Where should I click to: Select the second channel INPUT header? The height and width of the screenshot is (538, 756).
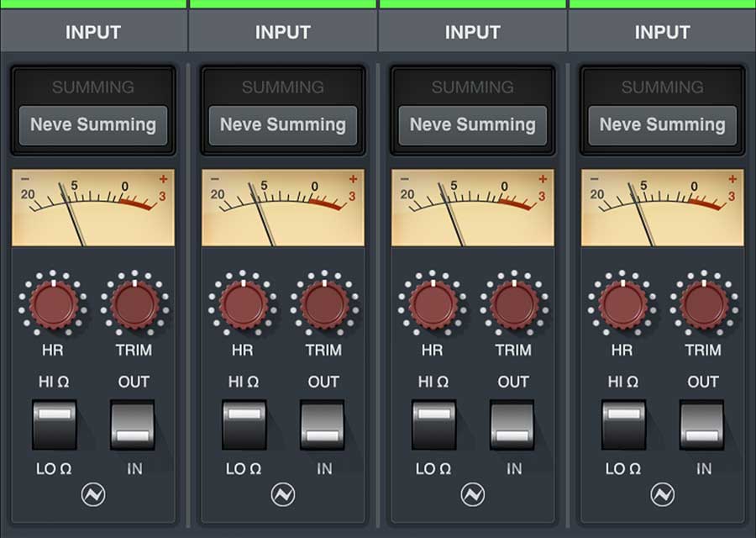pos(283,31)
